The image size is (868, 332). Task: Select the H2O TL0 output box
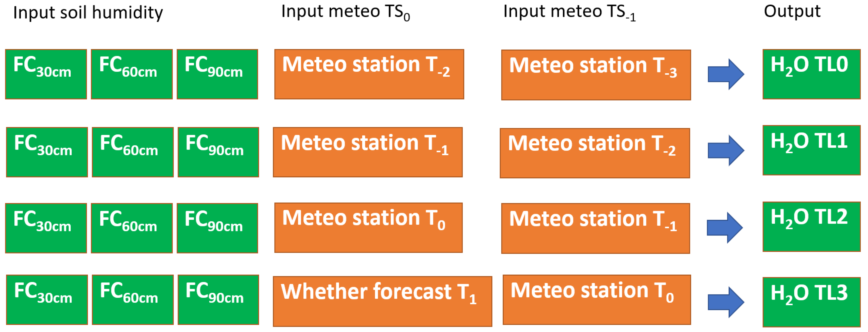(x=811, y=74)
